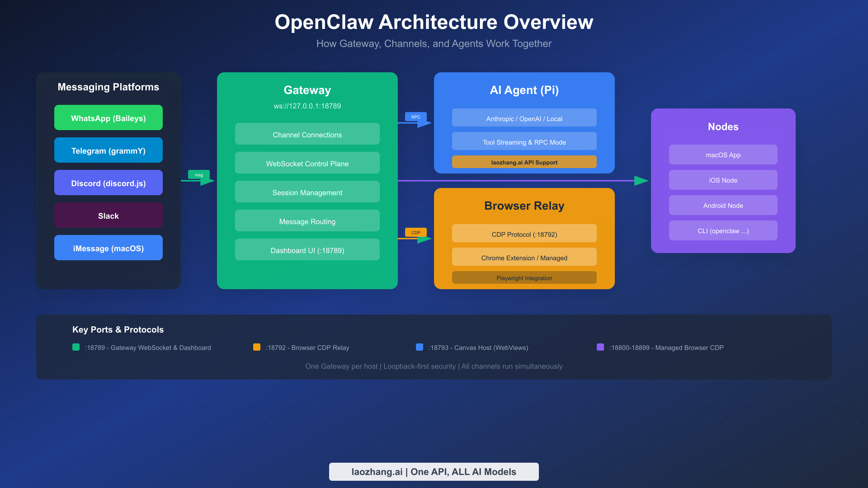Screen dimensions: 868x488
Task: Expand the Session Management block
Action: pos(307,192)
